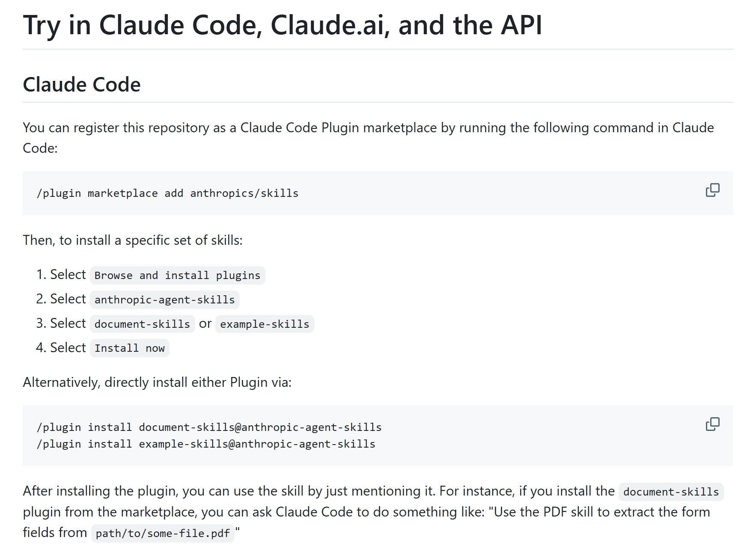The height and width of the screenshot is (558, 756).
Task: Click the copy icon on the second code block
Action: (x=712, y=424)
